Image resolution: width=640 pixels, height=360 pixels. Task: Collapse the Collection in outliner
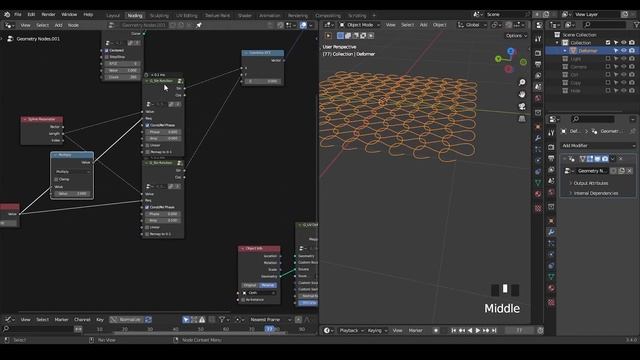pyautogui.click(x=557, y=43)
